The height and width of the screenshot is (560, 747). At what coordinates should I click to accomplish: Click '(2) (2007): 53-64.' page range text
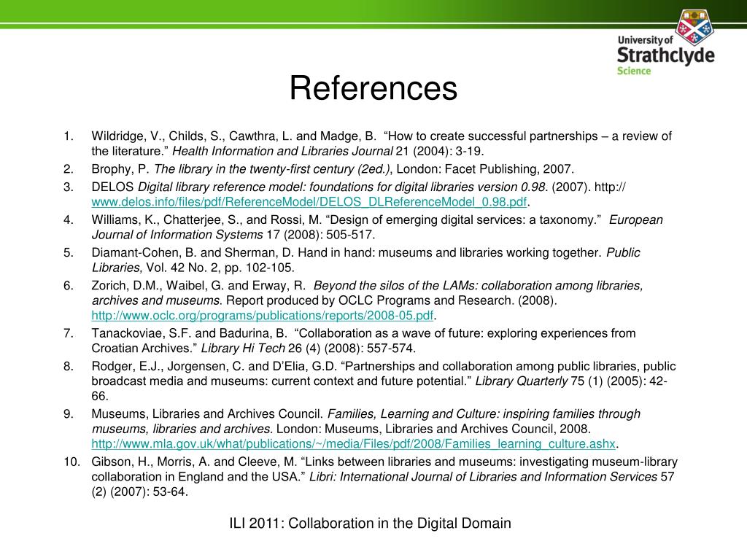[139, 492]
